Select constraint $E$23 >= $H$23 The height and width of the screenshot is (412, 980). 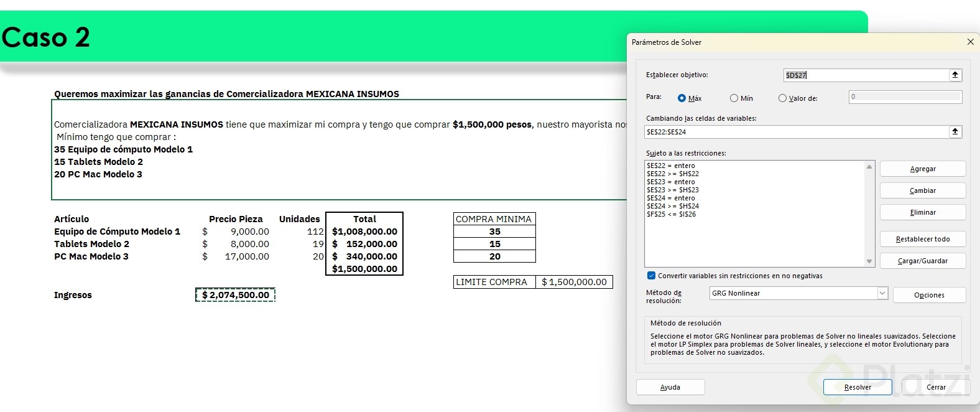673,190
